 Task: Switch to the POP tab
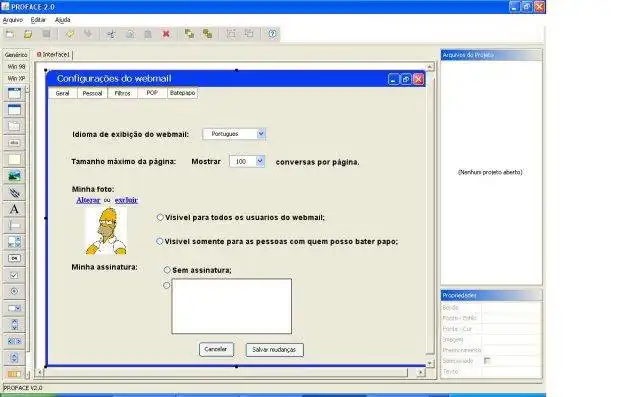pyautogui.click(x=152, y=93)
